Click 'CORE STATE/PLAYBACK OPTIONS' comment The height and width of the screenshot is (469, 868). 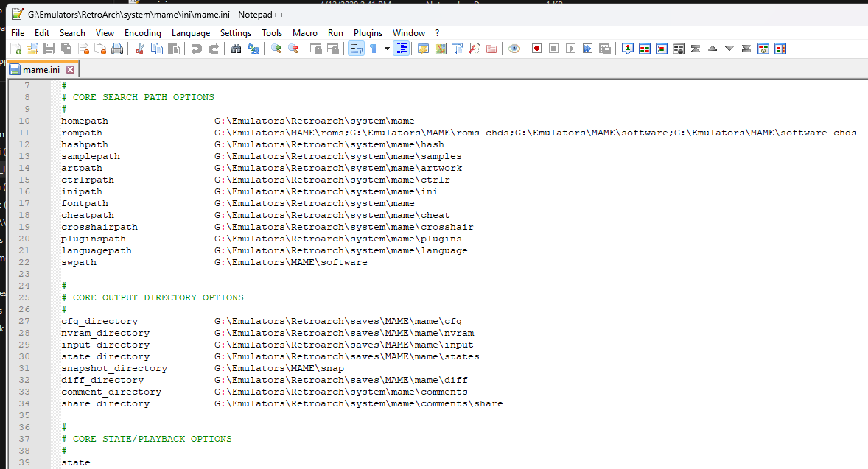153,439
